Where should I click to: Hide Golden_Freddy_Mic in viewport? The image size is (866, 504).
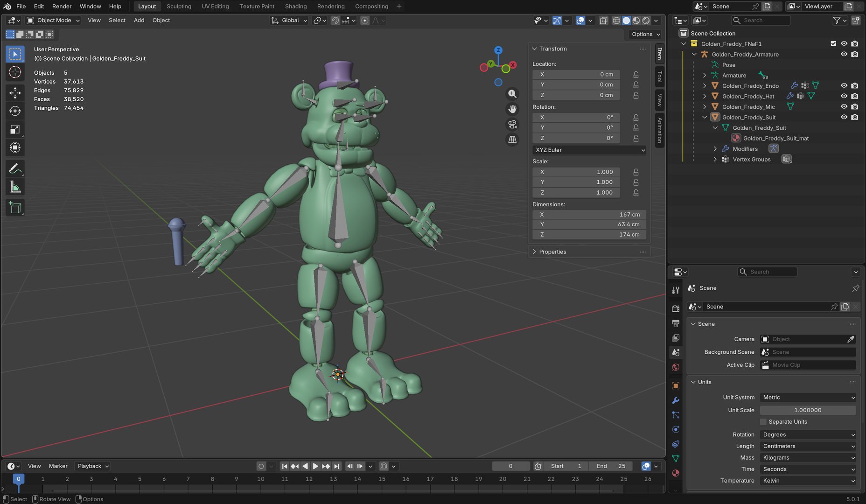pyautogui.click(x=844, y=107)
